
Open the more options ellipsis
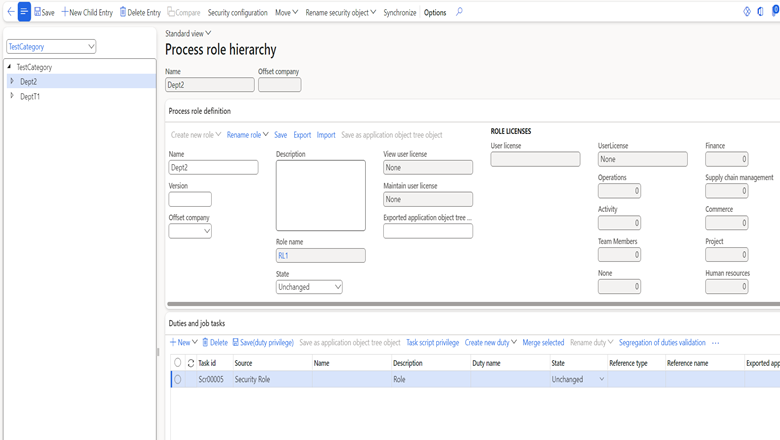[715, 343]
